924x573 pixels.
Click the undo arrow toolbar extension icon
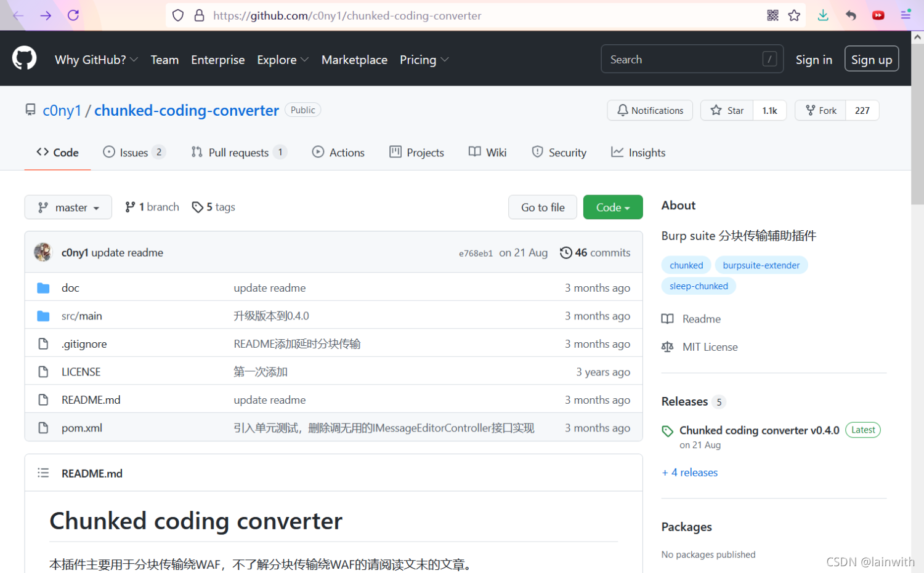pos(851,15)
